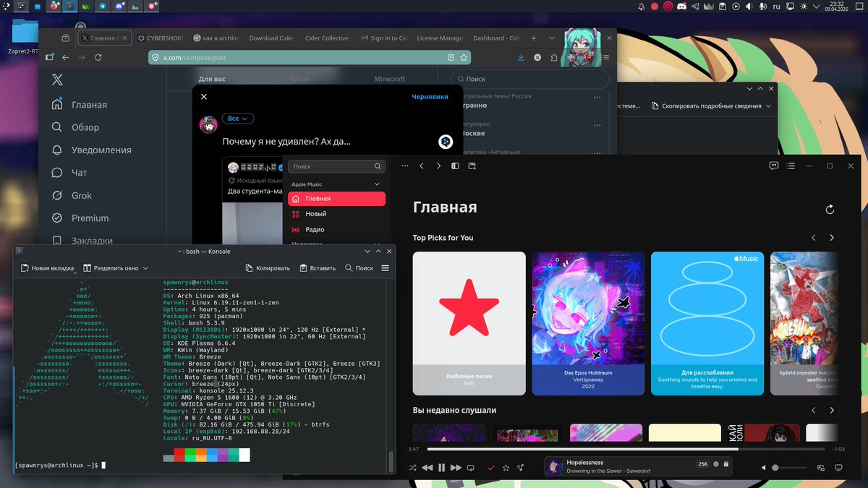868x488 pixels.
Task: Bookmark this page with star icon
Action: pyautogui.click(x=464, y=57)
